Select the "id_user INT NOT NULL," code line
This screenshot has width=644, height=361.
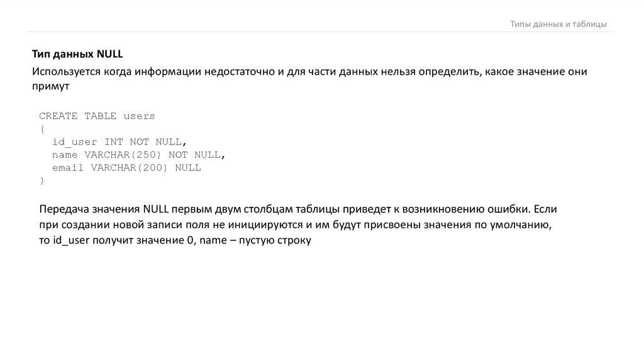click(119, 142)
